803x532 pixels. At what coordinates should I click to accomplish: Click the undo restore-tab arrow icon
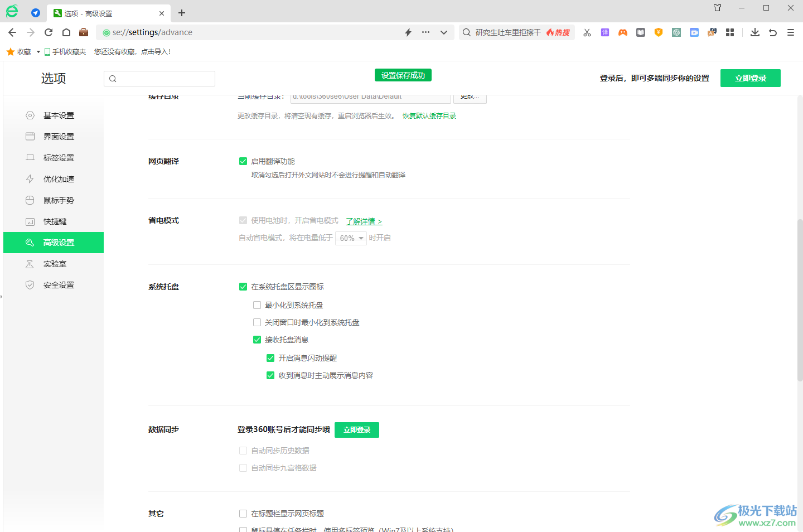click(x=773, y=32)
